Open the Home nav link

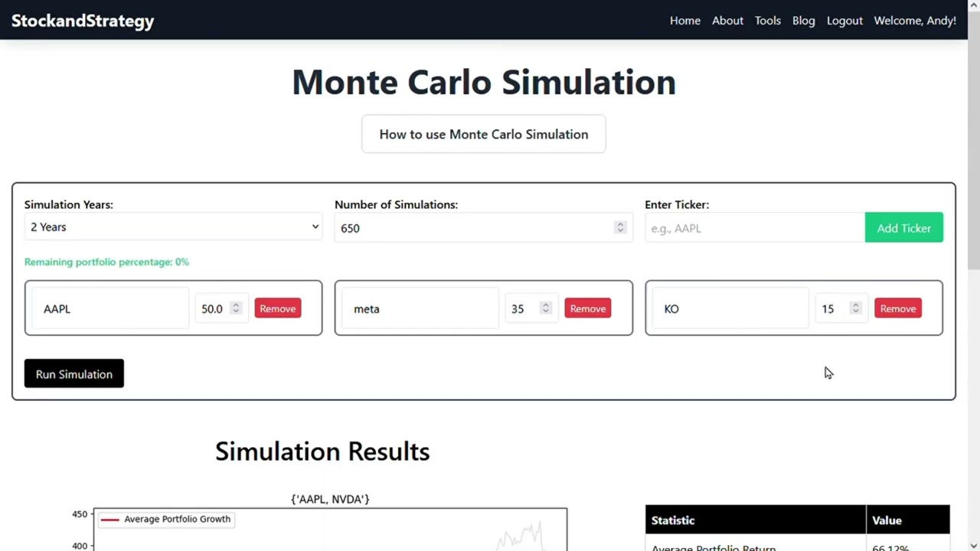(684, 21)
